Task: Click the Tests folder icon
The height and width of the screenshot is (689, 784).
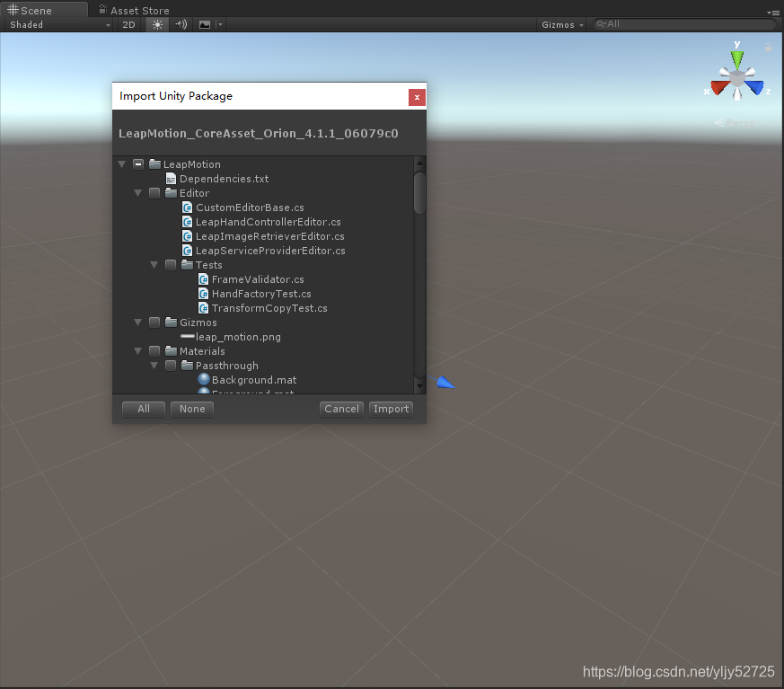Action: [187, 264]
